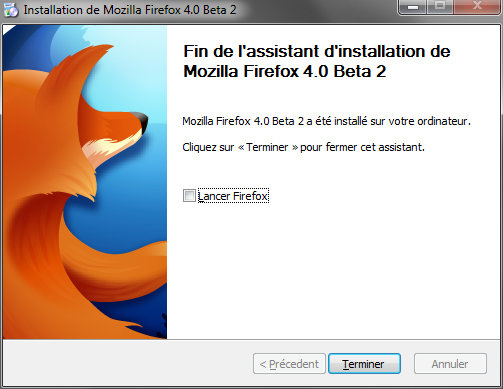Click the "Lancer Firefox" checkbox label
The height and width of the screenshot is (389, 503).
(x=233, y=196)
